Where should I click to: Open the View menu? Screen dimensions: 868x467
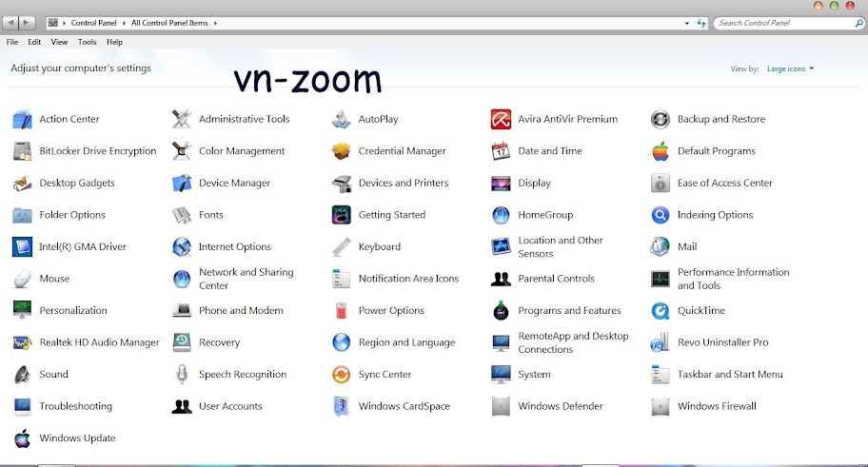(x=59, y=42)
